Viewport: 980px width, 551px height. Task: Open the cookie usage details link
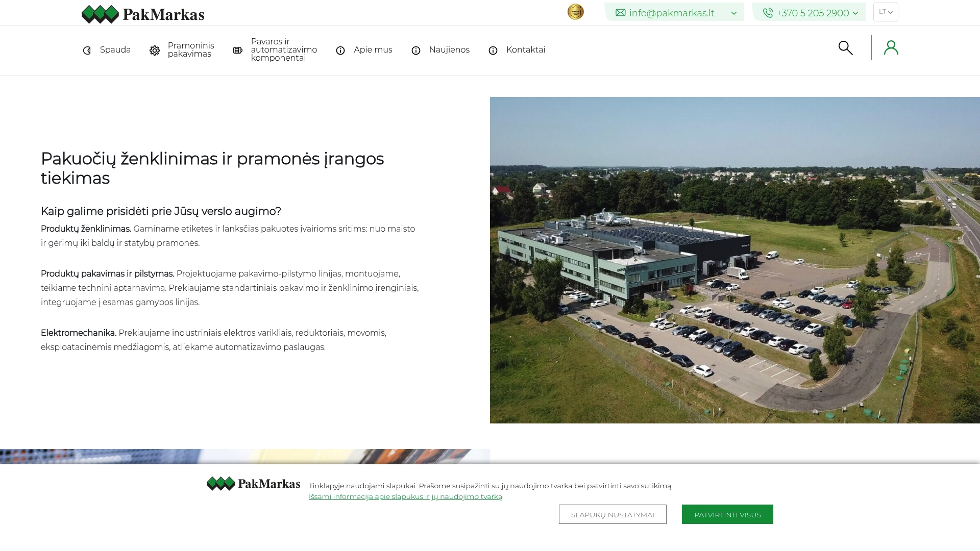pyautogui.click(x=405, y=496)
